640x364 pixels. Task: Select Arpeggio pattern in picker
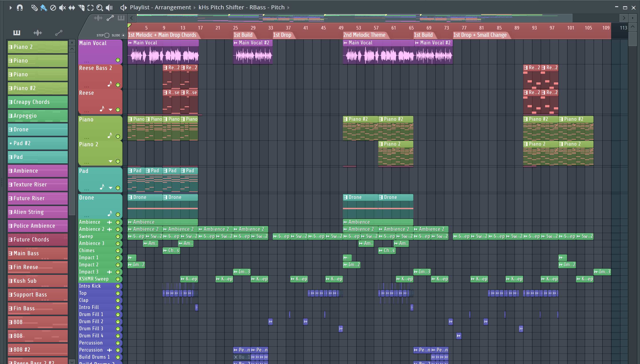[38, 116]
